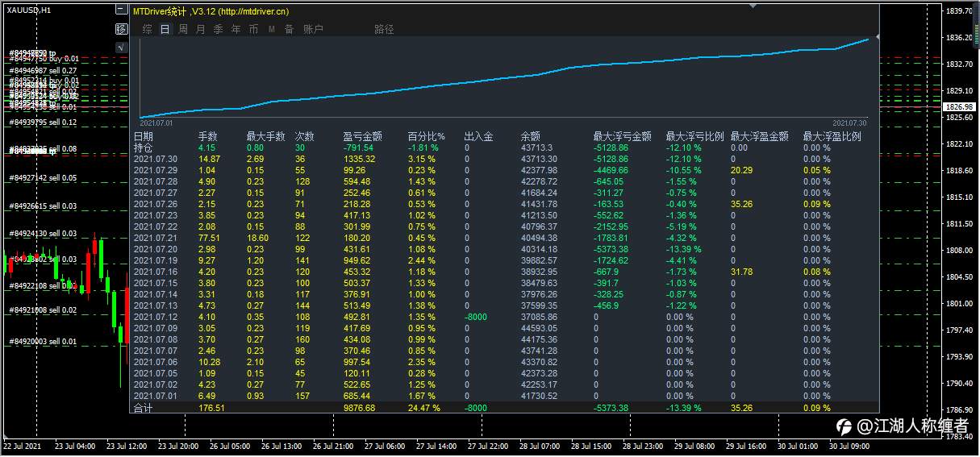Click the -13.39 % value in totals row
Image resolution: width=980 pixels, height=457 pixels.
click(683, 408)
